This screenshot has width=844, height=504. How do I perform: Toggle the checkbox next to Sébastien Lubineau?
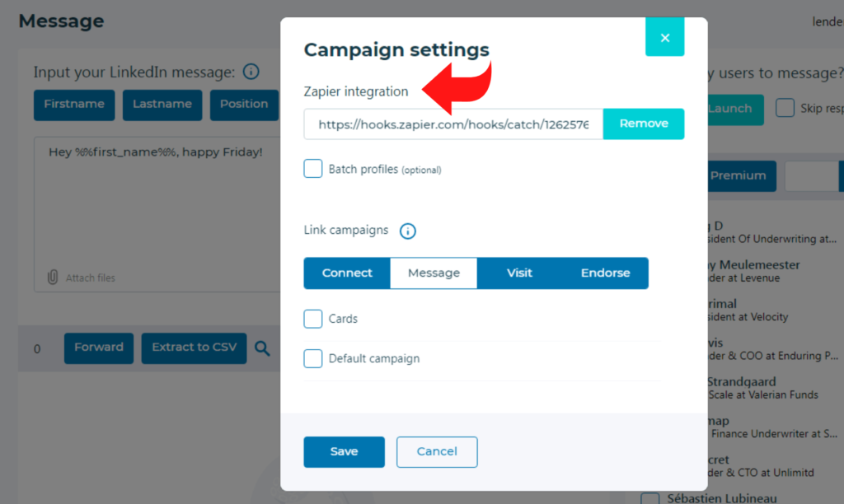coord(649,497)
